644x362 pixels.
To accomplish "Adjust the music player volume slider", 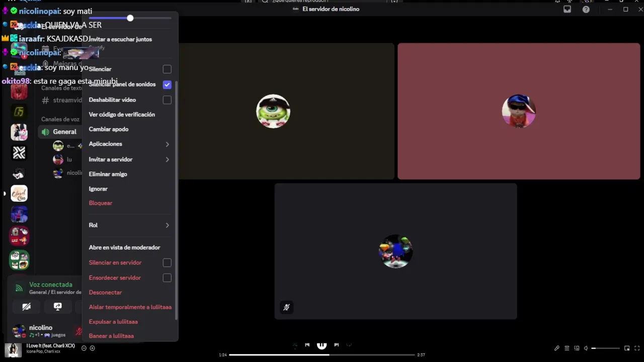I will click(x=605, y=348).
